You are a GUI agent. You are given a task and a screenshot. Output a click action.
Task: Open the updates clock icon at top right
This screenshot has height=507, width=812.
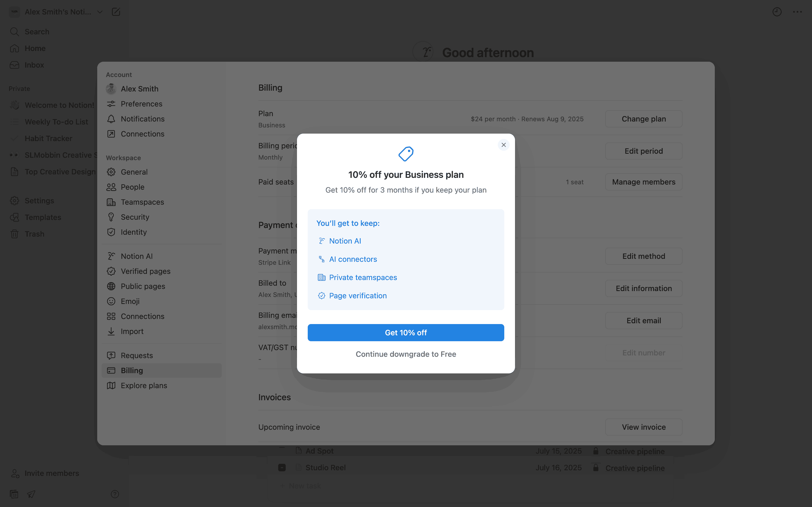click(777, 12)
